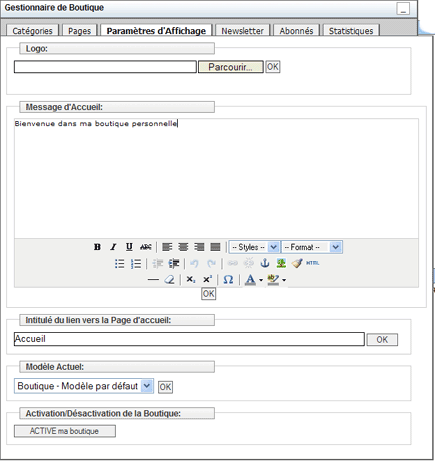The width and height of the screenshot is (435, 461).
Task: Open the Statistiques tab
Action: pos(351,31)
